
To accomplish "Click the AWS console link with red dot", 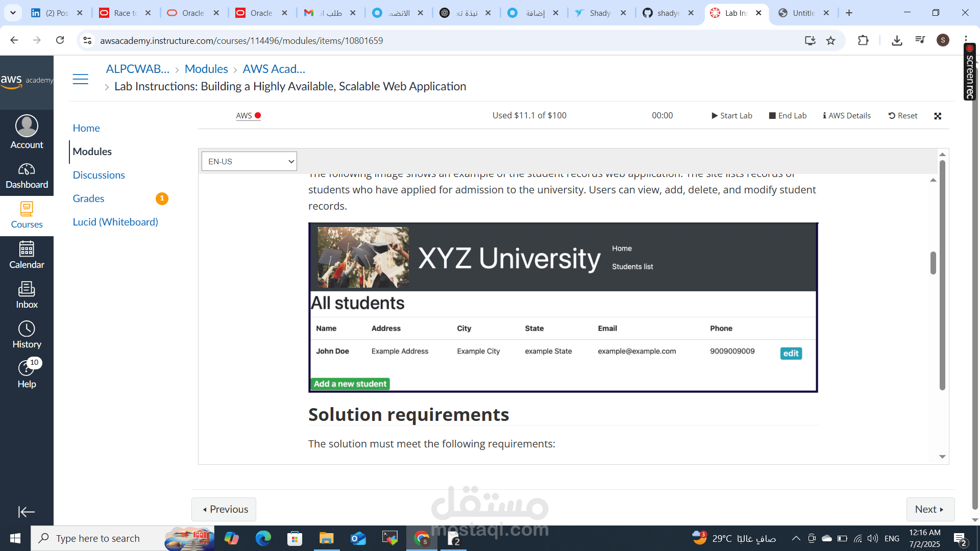I will [x=248, y=116].
